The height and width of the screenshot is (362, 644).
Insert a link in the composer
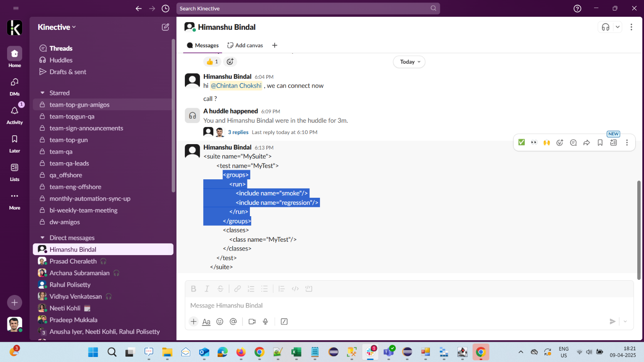[237, 289]
